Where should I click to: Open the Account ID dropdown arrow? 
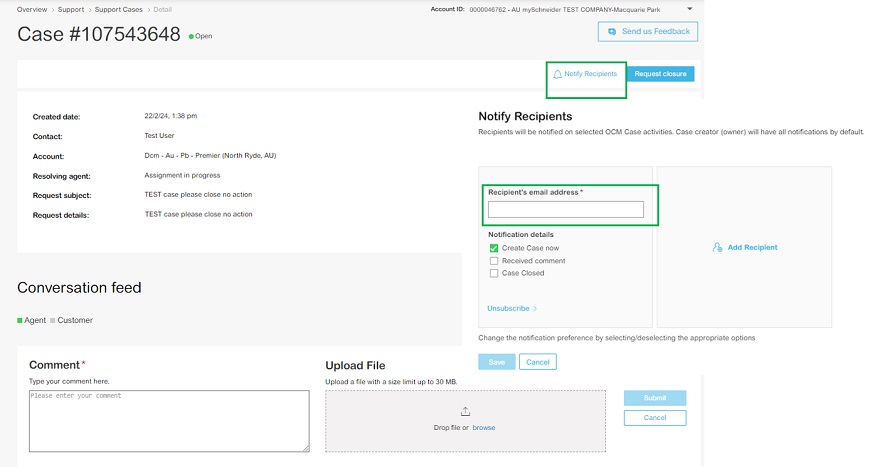coord(690,9)
